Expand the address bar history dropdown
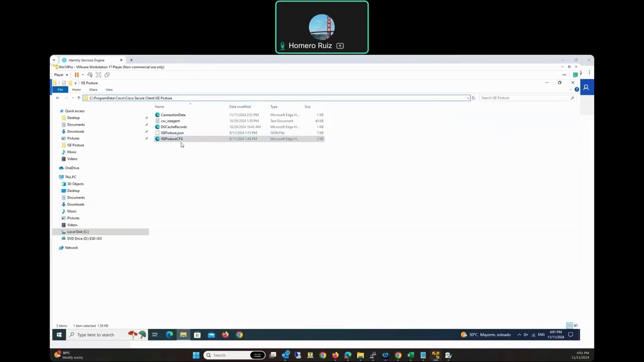Screen dimensions: 644x362 tap(468, 98)
